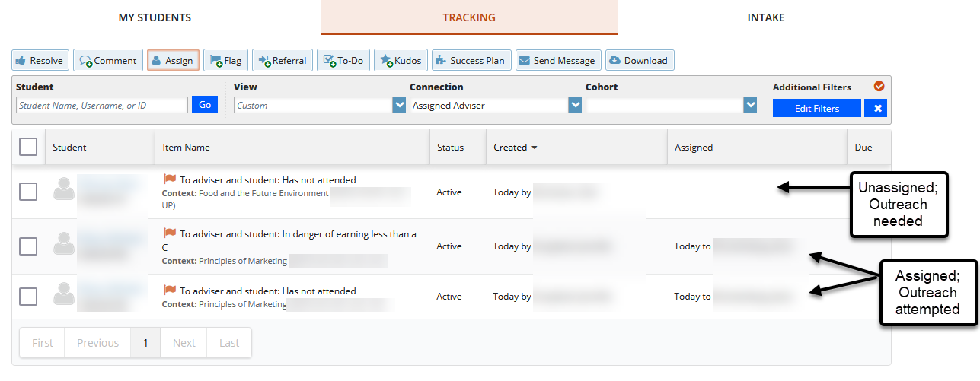The height and width of the screenshot is (381, 980).
Task: Click the Assign person icon button
Action: tap(172, 61)
